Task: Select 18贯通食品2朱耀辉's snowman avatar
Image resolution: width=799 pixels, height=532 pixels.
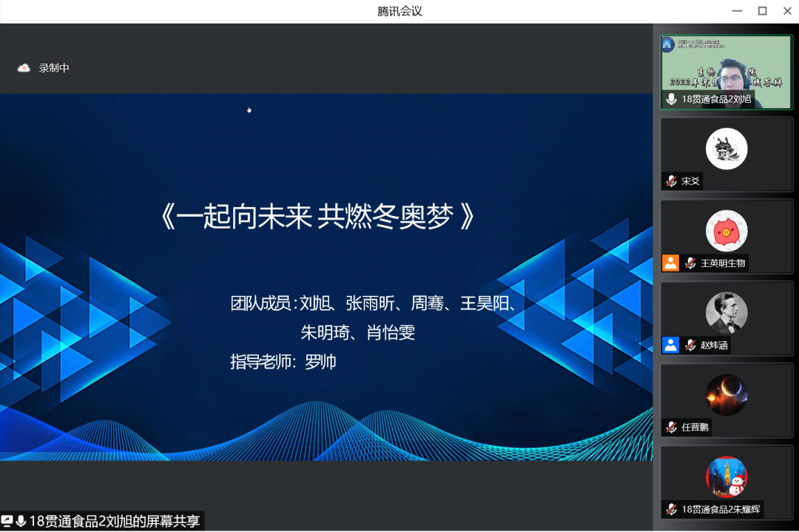Action: point(726,477)
